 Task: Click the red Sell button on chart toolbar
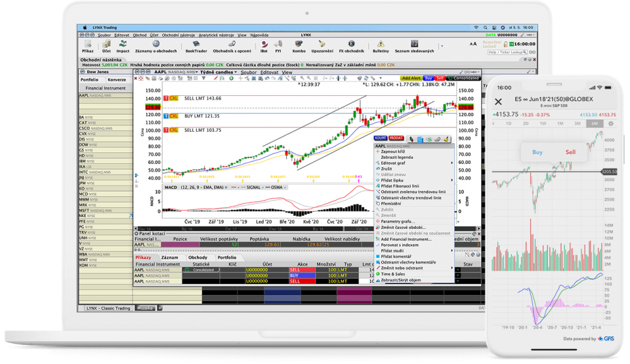pyautogui.click(x=440, y=78)
